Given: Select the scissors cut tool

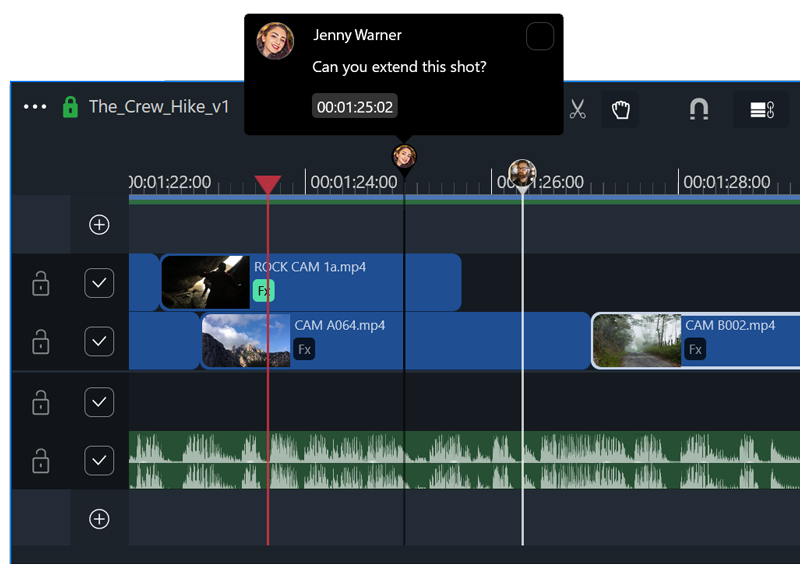Looking at the screenshot, I should [x=577, y=109].
